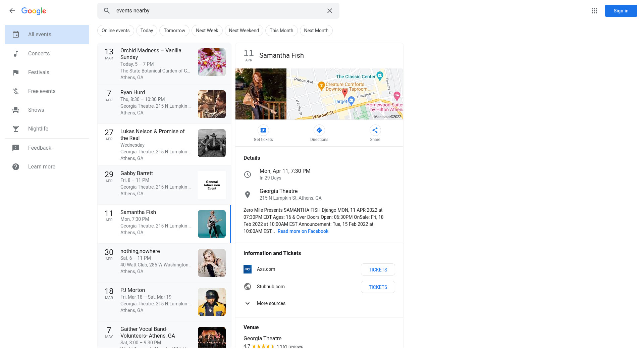Image resolution: width=644 pixels, height=349 pixels.
Task: Open the Google apps grid
Action: pyautogui.click(x=594, y=11)
